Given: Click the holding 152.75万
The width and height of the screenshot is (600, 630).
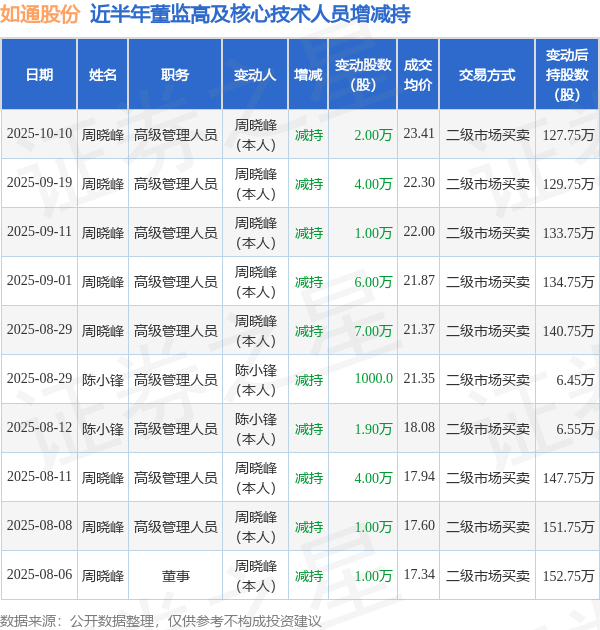Looking at the screenshot, I should [x=568, y=576].
